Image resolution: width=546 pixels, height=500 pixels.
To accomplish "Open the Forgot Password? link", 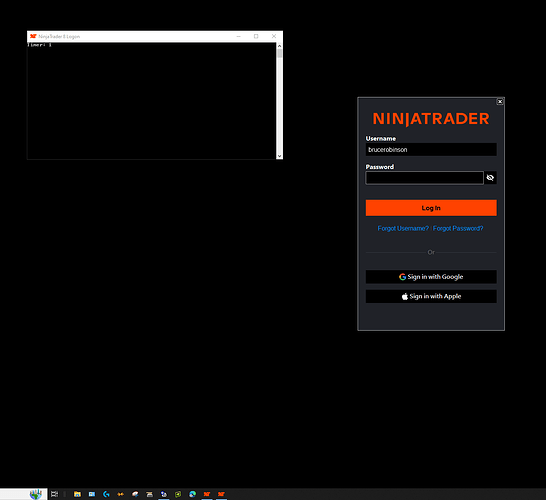I will (x=458, y=228).
